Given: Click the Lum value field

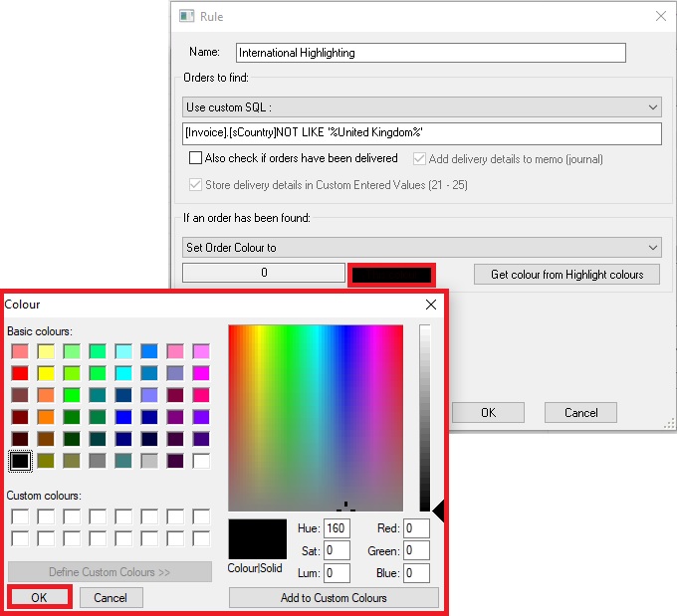Looking at the screenshot, I should point(337,573).
